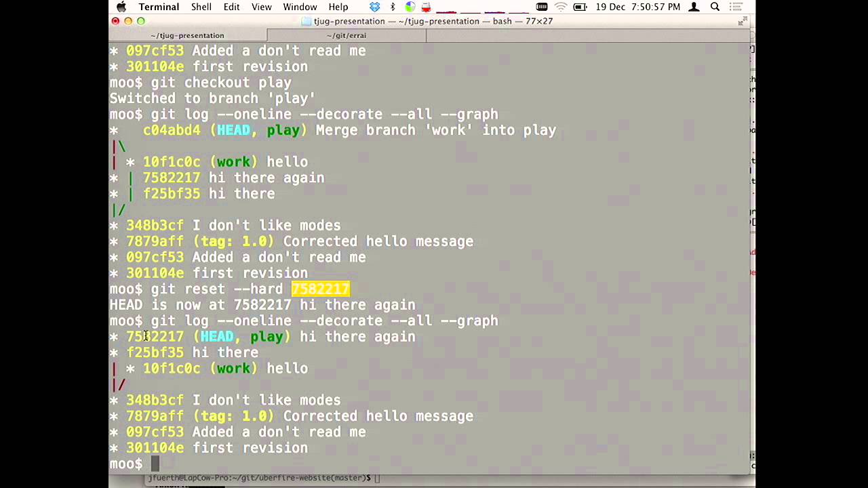The image size is (868, 488).
Task: Open the Help menu
Action: point(338,7)
